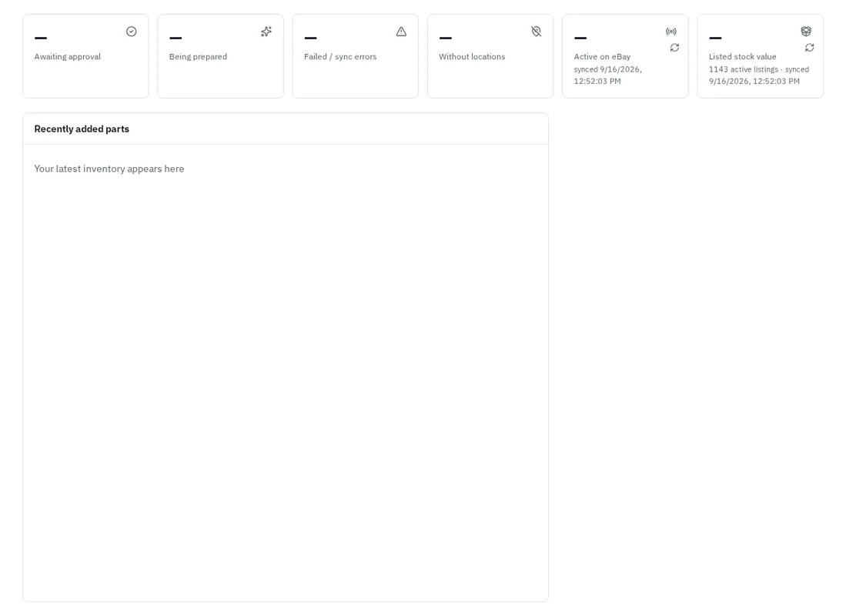846x616 pixels.
Task: Click the Listed stock value boxes icon
Action: point(805,32)
